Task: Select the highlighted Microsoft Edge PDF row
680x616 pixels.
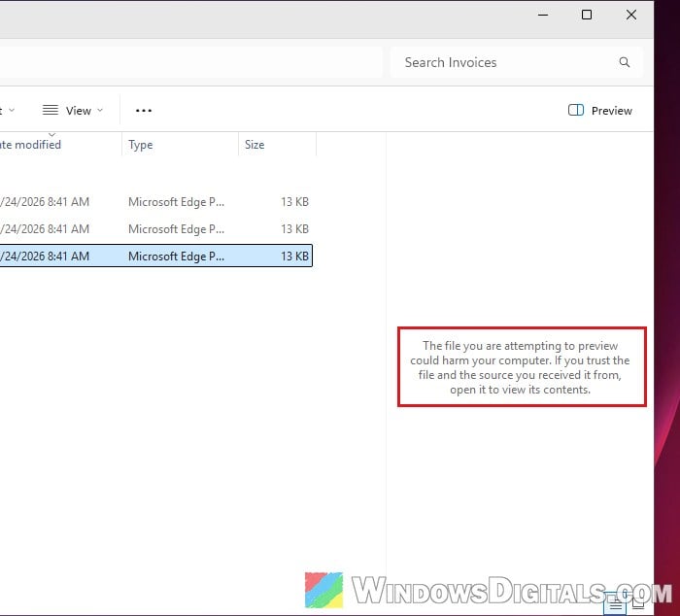Action: pyautogui.click(x=156, y=256)
